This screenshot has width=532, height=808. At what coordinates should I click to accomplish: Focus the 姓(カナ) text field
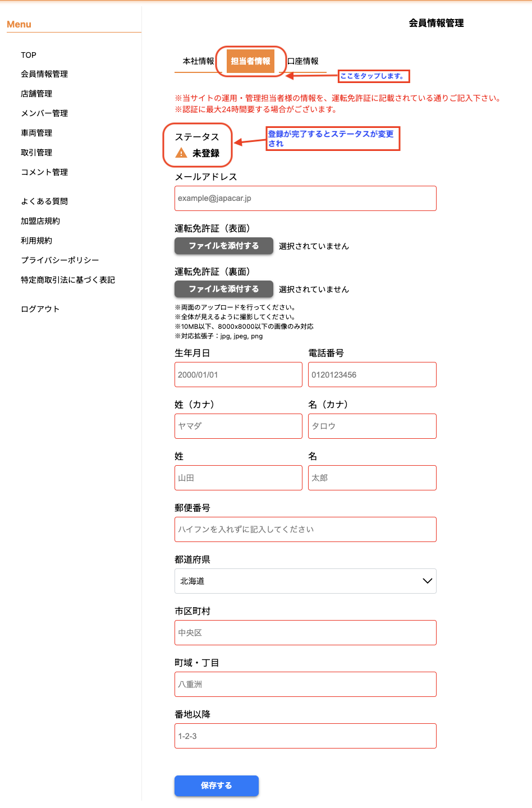tap(238, 426)
